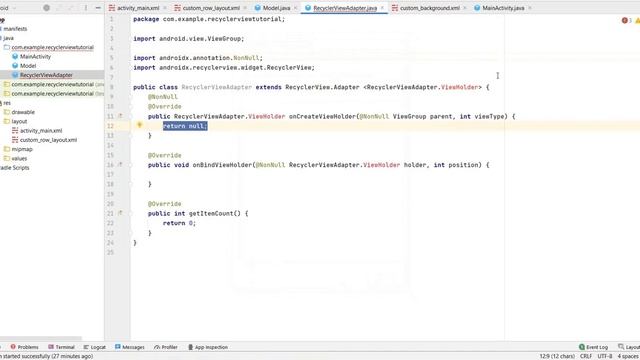The image size is (640, 360).
Task: Open project panel options menu icon
Action: [x=86, y=8]
